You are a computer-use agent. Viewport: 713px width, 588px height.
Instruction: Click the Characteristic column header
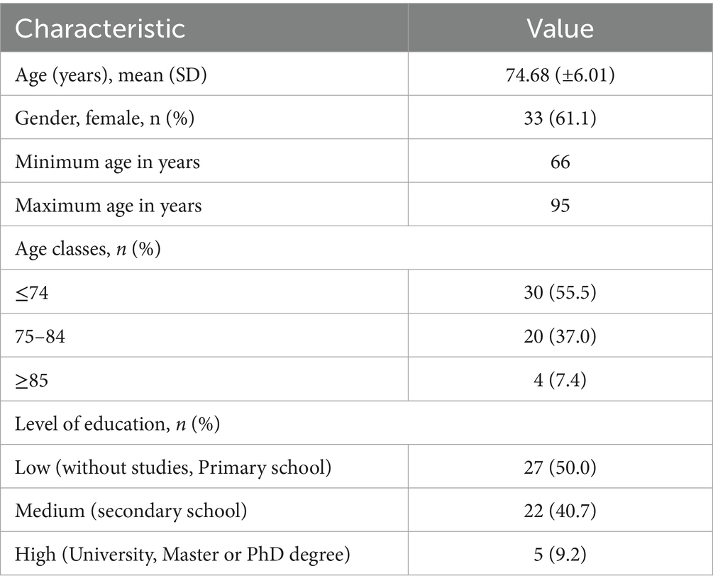pyautogui.click(x=100, y=28)
